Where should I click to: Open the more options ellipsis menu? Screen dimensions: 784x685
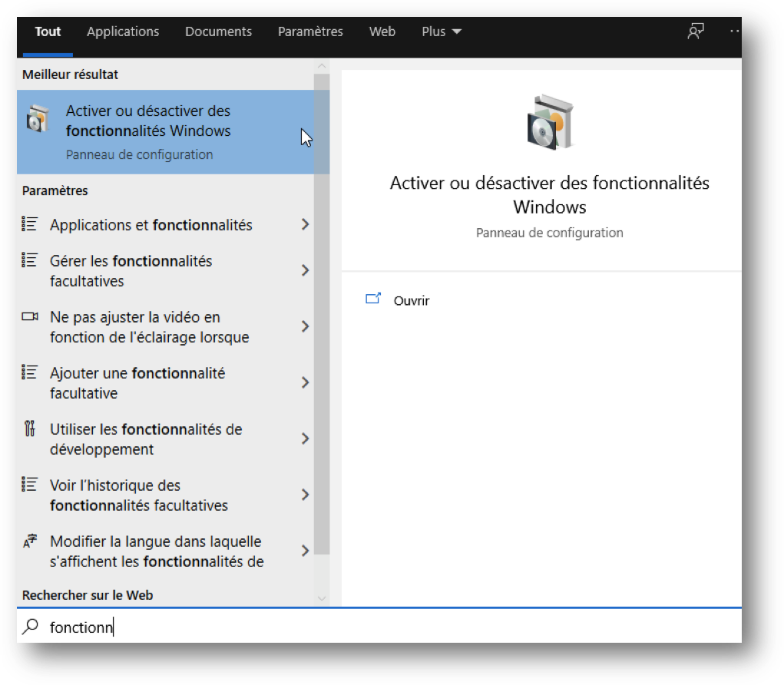click(734, 31)
